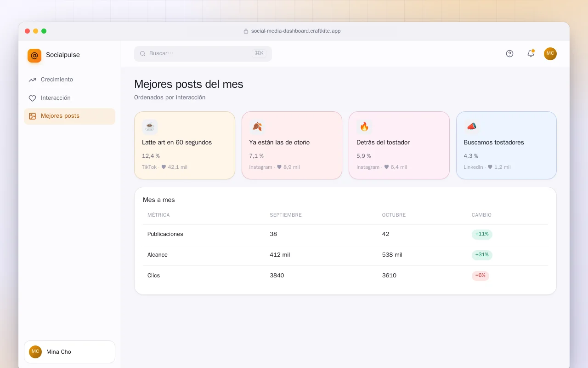Select the Clics row label

pos(154,276)
